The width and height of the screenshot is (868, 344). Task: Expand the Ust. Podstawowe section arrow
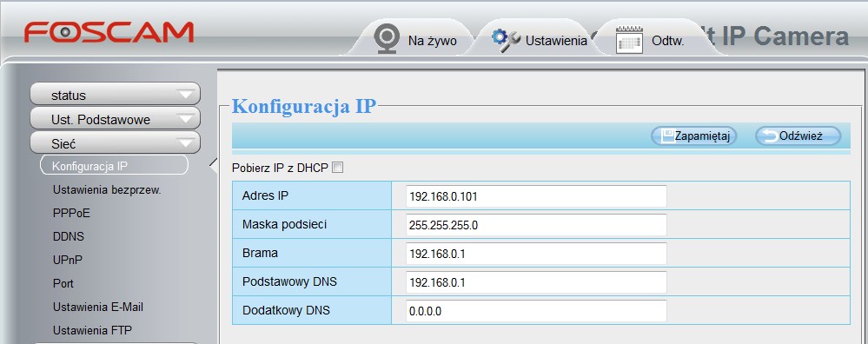(185, 120)
